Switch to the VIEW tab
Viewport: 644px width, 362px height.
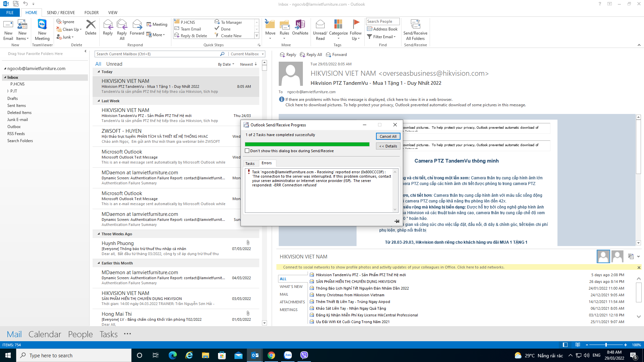pyautogui.click(x=113, y=13)
